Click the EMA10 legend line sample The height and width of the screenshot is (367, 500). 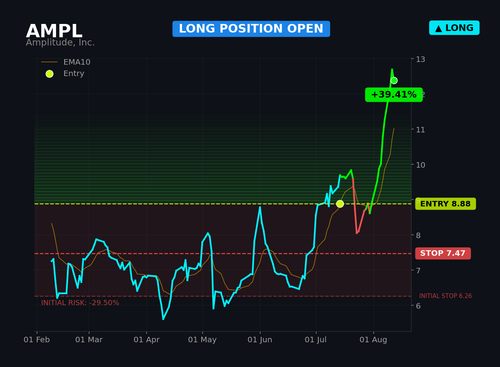tap(49, 62)
